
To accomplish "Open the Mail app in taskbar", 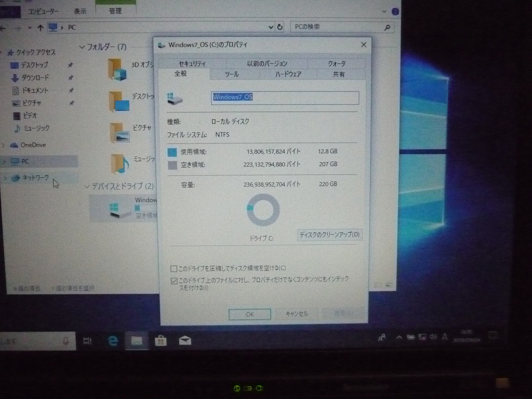I will (x=185, y=341).
